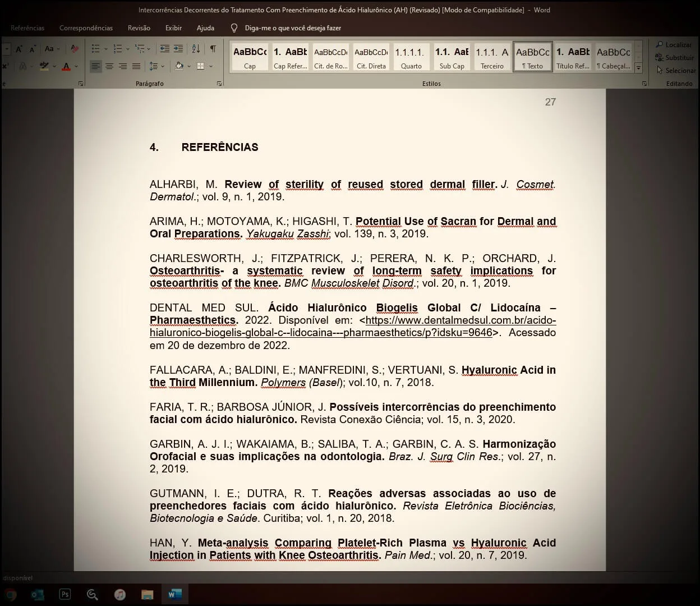Open Photoshop from the taskbar
This screenshot has height=606, width=700.
coord(65,594)
